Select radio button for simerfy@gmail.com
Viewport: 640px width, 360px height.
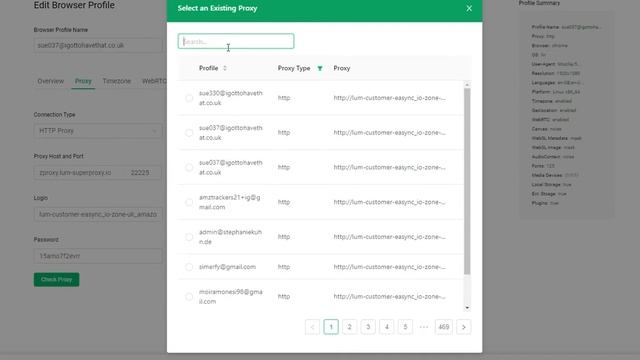pyautogui.click(x=189, y=267)
